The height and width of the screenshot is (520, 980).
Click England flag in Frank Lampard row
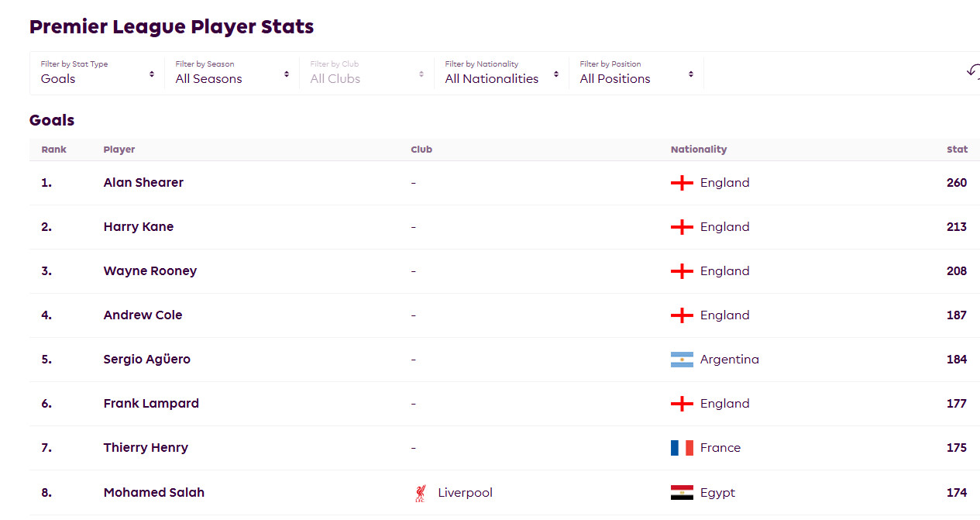pyautogui.click(x=682, y=404)
